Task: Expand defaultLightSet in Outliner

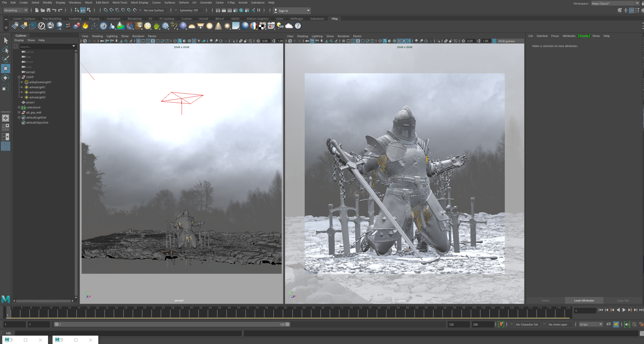Action: click(x=19, y=117)
